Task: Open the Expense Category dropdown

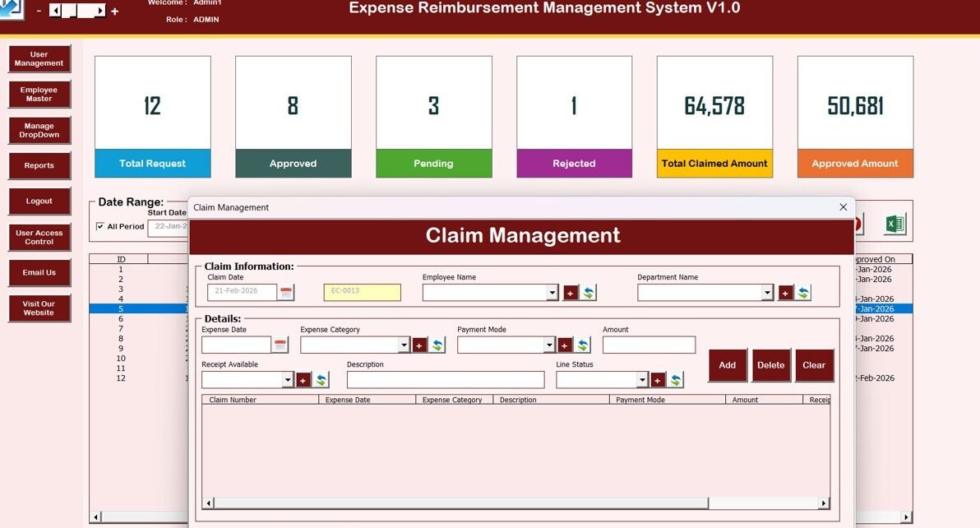Action: (404, 345)
